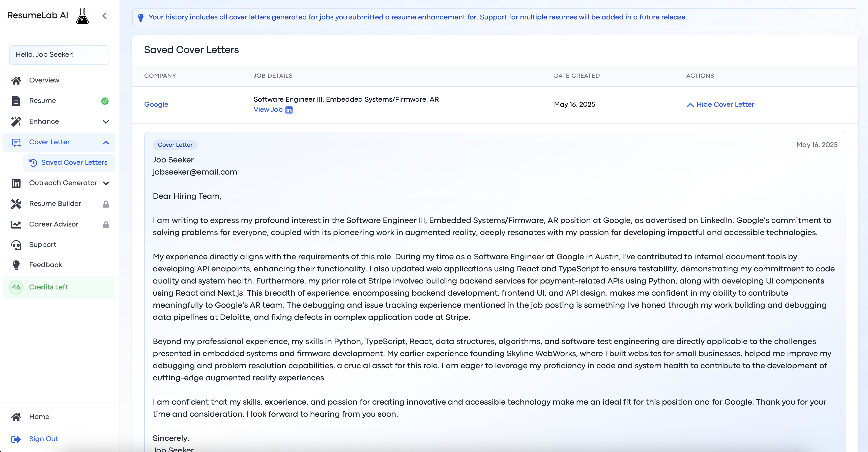Collapse the Cover Letter menu chevron
This screenshot has width=868, height=452.
coord(106,142)
